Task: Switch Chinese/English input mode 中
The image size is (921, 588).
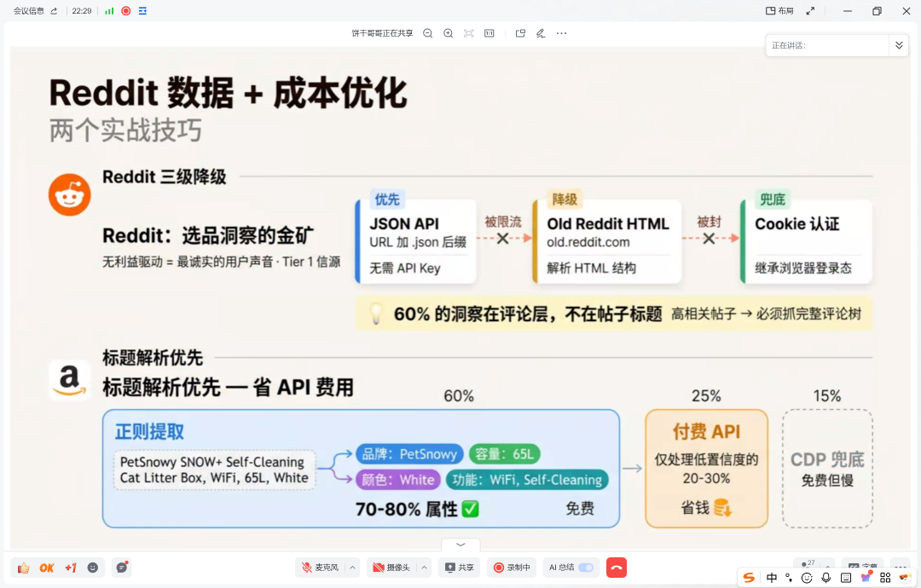Action: coord(772,578)
